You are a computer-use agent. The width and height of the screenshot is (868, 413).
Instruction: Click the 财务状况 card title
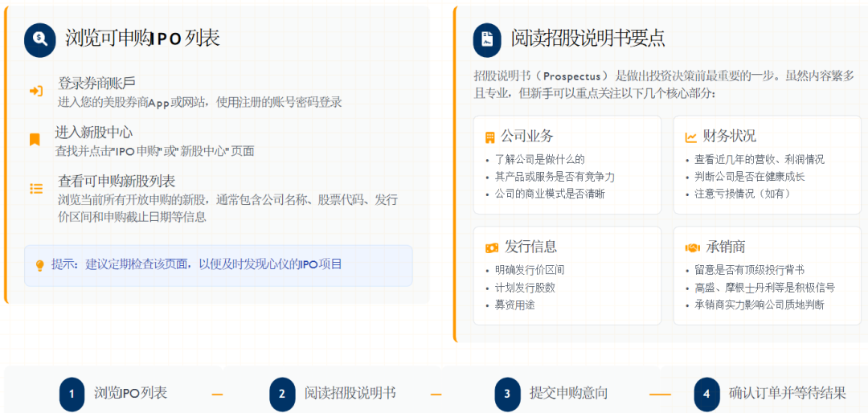point(729,136)
